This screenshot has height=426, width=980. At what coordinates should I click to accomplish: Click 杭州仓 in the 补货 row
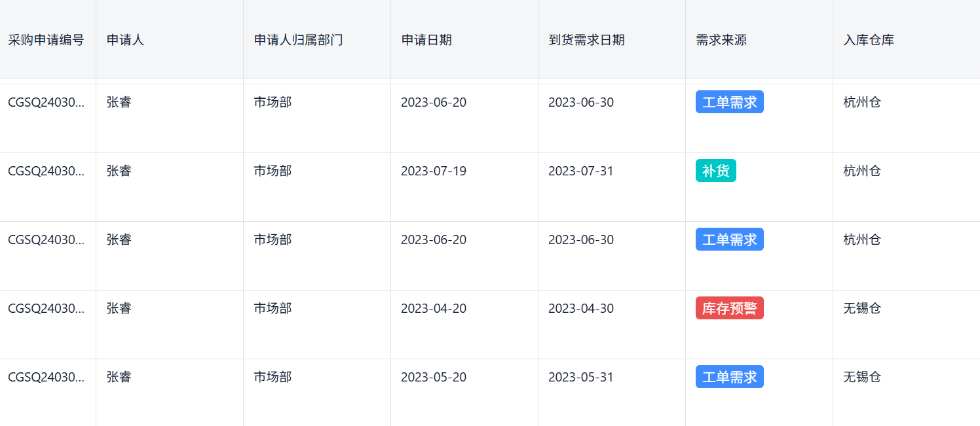point(862,171)
